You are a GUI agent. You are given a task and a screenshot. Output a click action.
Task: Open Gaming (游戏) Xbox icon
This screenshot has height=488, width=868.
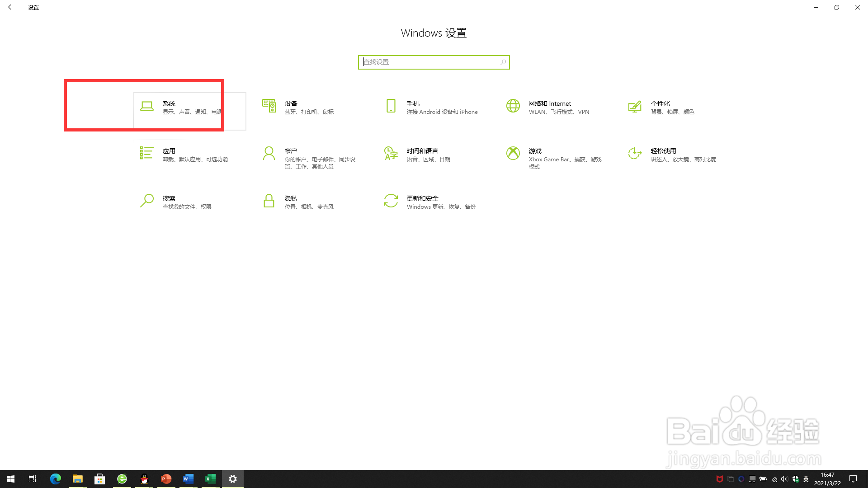513,154
